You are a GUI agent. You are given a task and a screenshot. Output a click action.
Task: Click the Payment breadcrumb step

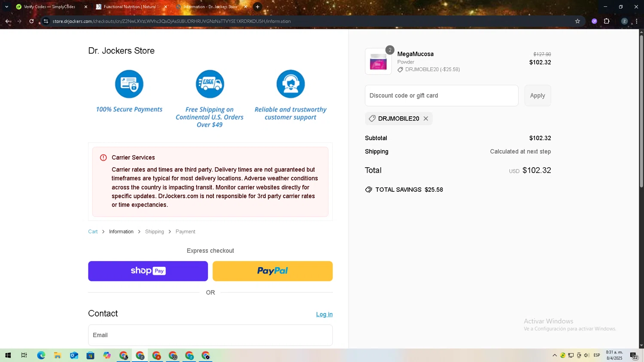tap(185, 232)
